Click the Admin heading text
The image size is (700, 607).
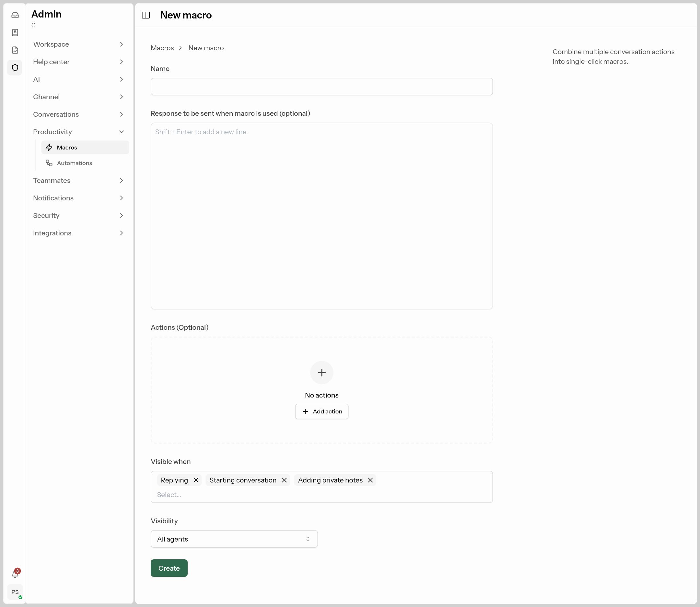click(46, 14)
